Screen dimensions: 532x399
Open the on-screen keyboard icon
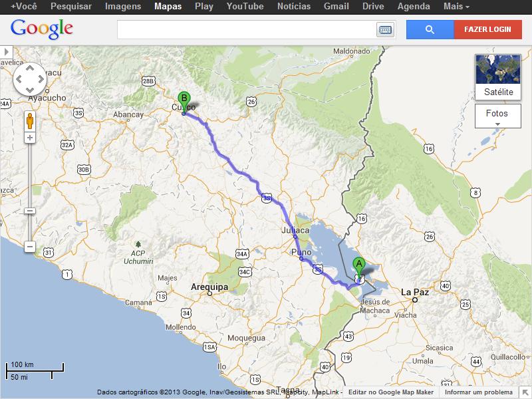[x=385, y=30]
